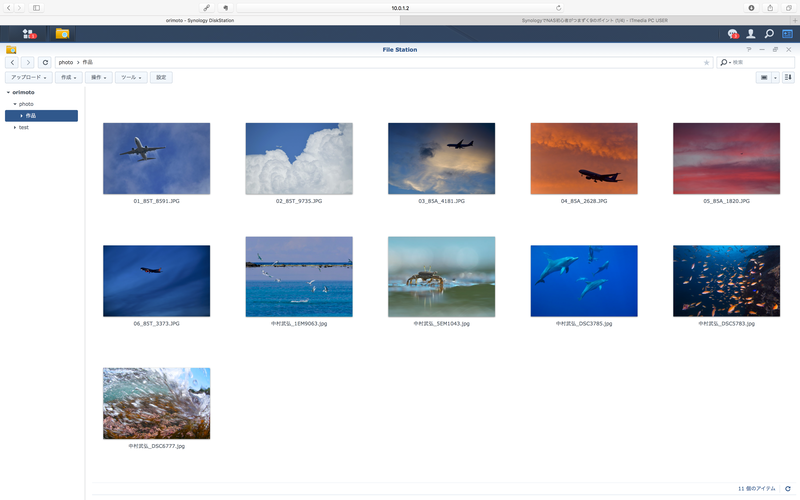Click the 11 個のアイテム status text
Image resolution: width=800 pixels, height=500 pixels.
coord(757,489)
